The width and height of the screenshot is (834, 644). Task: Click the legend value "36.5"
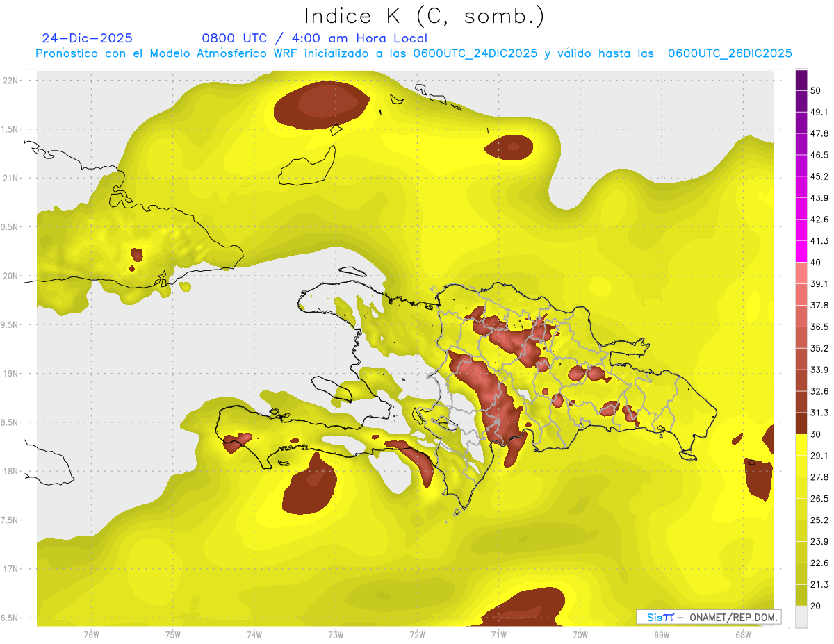click(819, 327)
